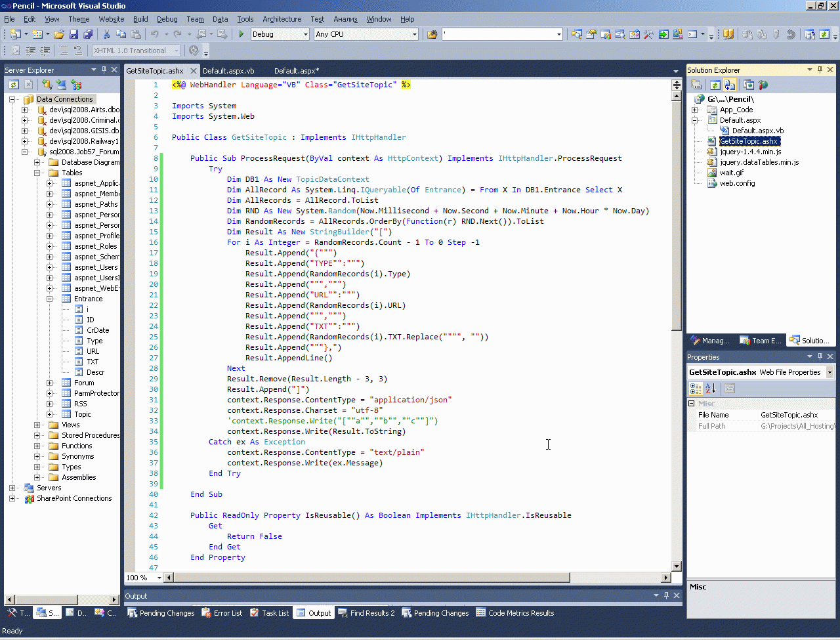Viewport: 840px width, 640px height.
Task: Open the Debug configuration dropdown
Action: pyautogui.click(x=305, y=34)
